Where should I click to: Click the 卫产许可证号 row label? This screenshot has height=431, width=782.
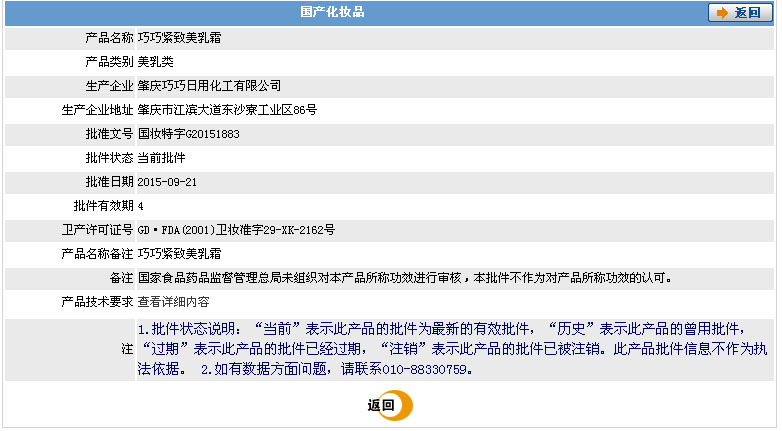(x=97, y=229)
